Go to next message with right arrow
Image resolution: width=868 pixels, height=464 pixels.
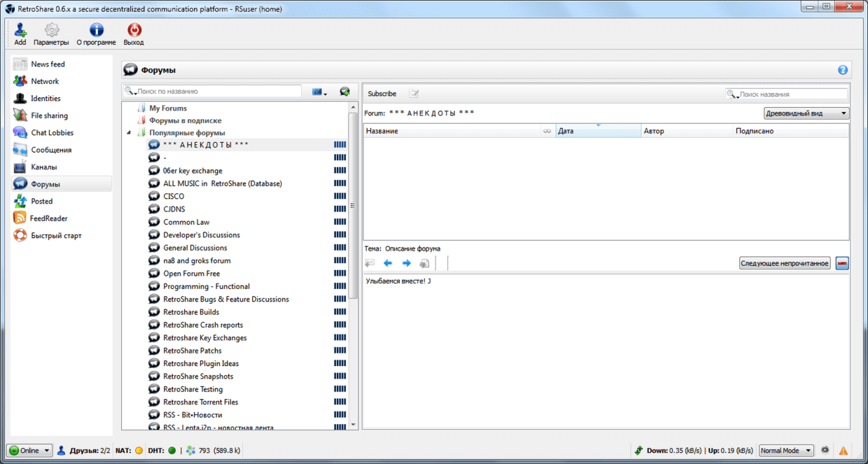(406, 263)
